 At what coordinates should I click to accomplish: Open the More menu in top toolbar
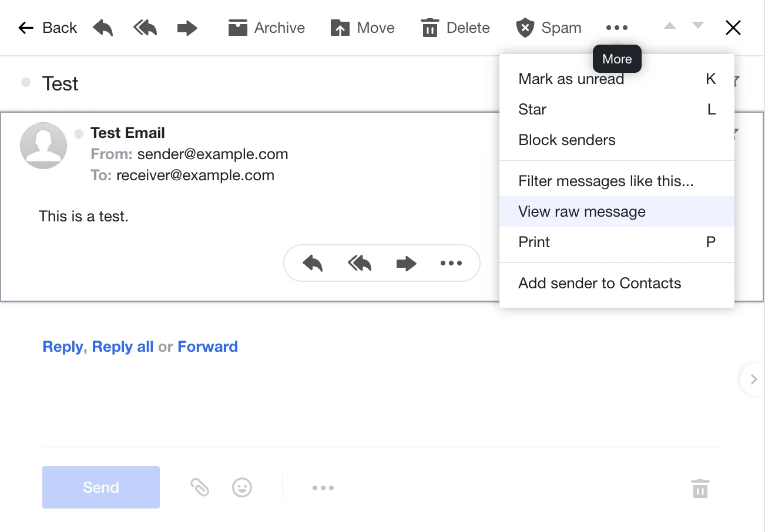616,28
